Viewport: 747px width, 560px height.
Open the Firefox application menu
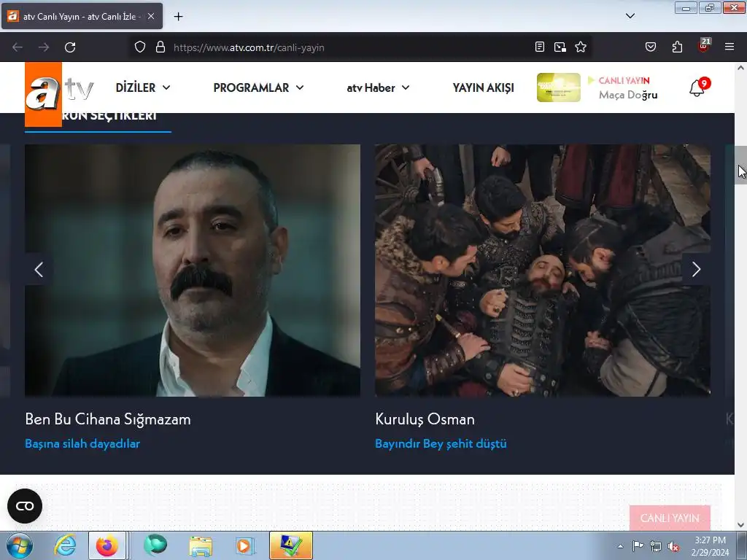click(729, 47)
